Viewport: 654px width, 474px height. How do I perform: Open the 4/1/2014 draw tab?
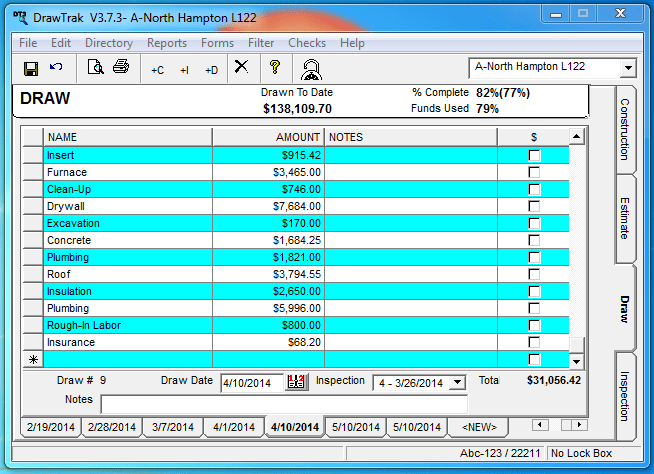click(234, 427)
